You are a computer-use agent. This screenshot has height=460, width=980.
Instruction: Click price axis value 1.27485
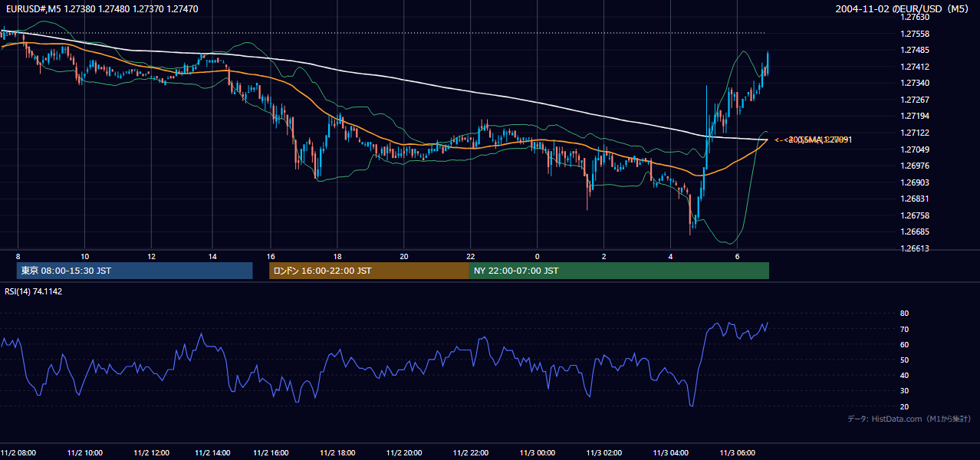click(x=914, y=50)
